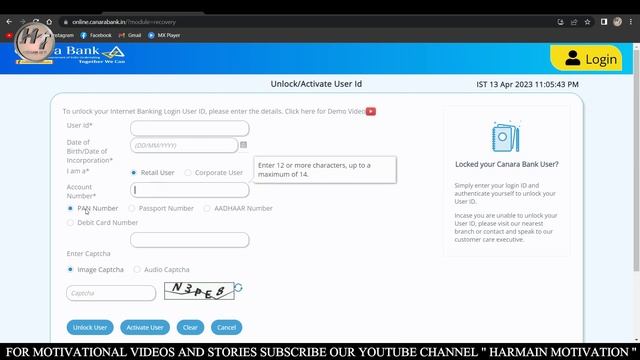The width and height of the screenshot is (640, 360).
Task: Click the padlock site info icon
Action: [65, 22]
